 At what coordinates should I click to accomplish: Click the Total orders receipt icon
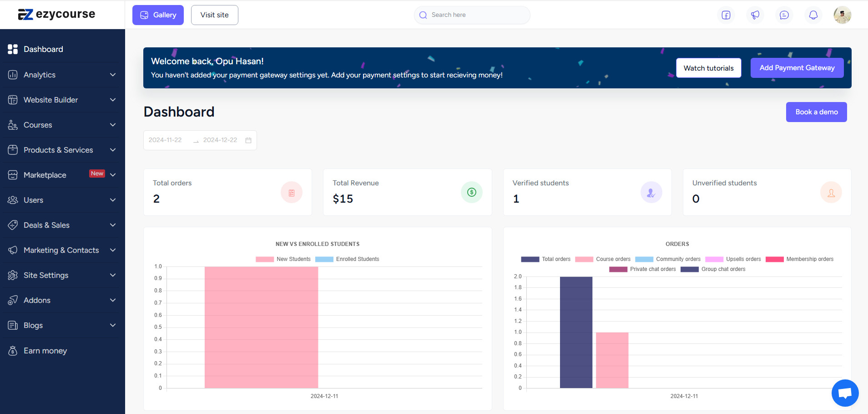tap(292, 193)
